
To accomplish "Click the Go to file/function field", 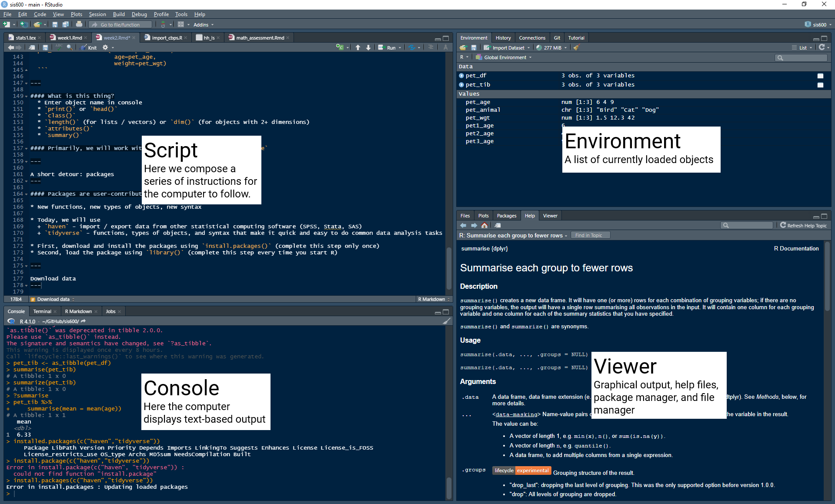I will (x=121, y=25).
